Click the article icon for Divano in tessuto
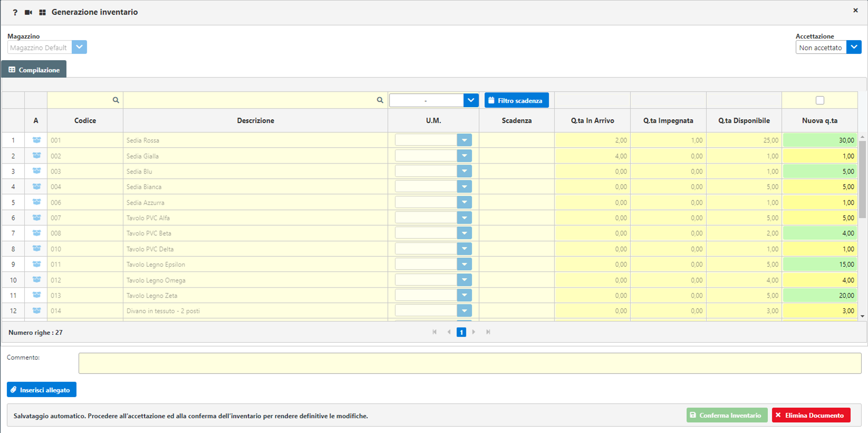 coord(36,311)
